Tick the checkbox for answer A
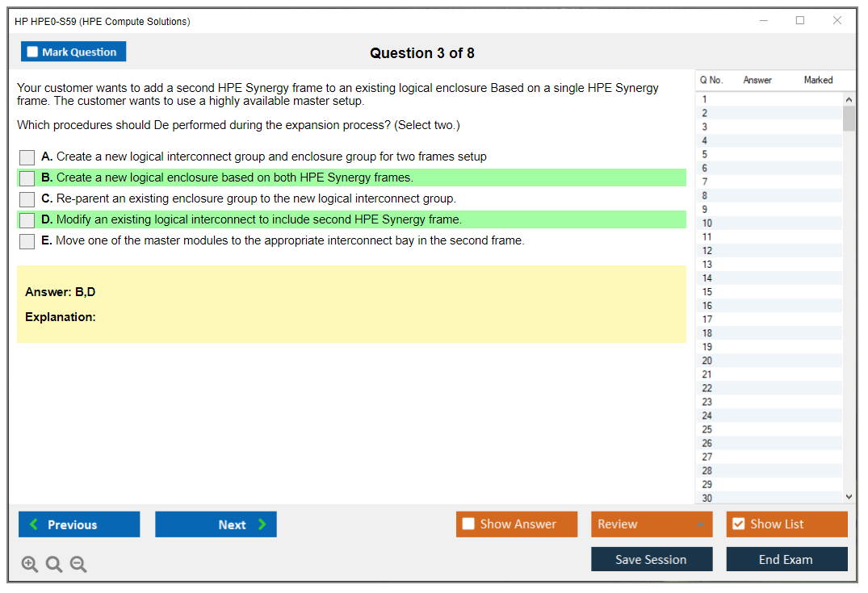868x593 pixels. (27, 157)
